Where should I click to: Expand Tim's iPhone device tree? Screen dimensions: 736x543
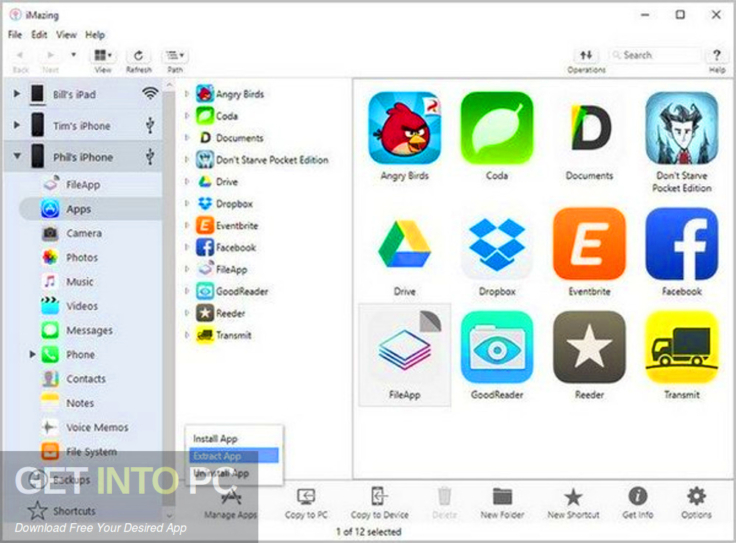tap(17, 125)
